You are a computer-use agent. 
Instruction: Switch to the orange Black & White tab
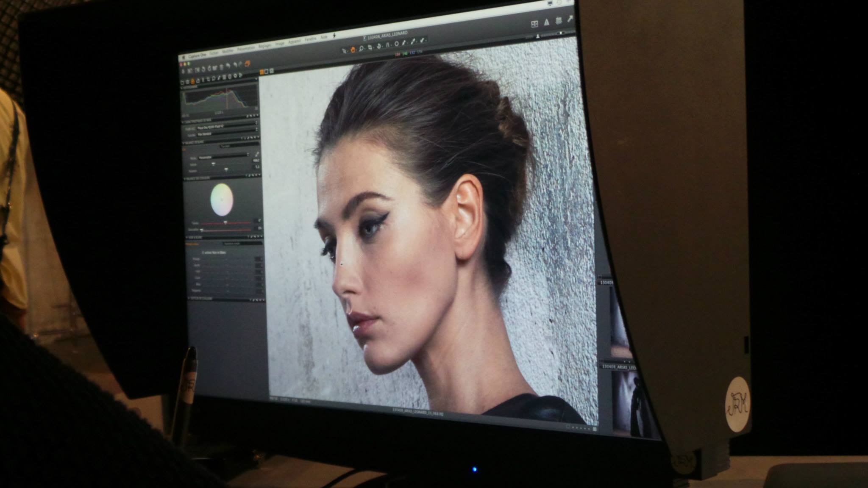tap(192, 244)
